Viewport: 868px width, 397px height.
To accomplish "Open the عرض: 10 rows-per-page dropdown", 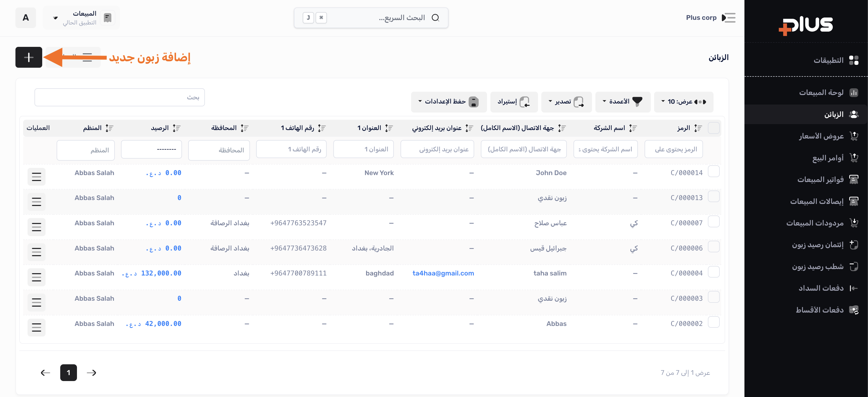I will tap(683, 102).
